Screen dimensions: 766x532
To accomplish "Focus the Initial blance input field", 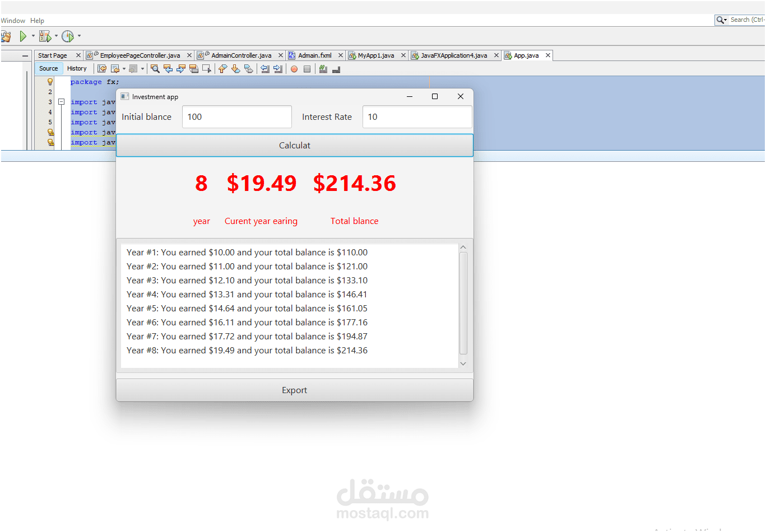I will coord(237,117).
